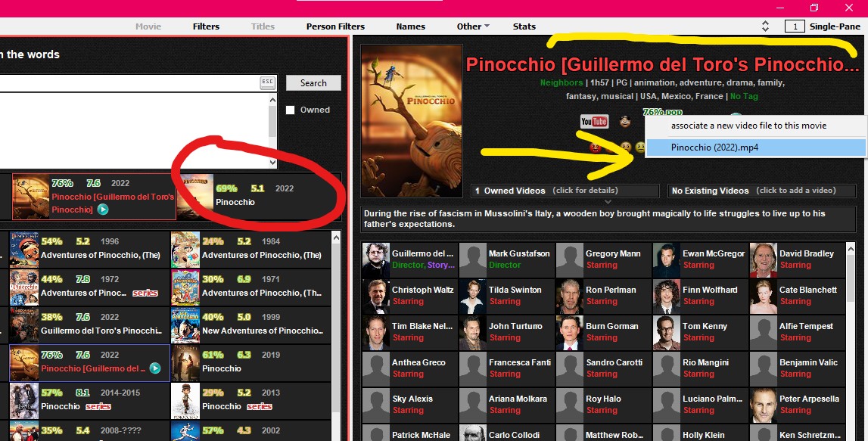The width and height of the screenshot is (868, 441).
Task: Open Tim Blake Nelson's cast entry
Action: (x=409, y=332)
